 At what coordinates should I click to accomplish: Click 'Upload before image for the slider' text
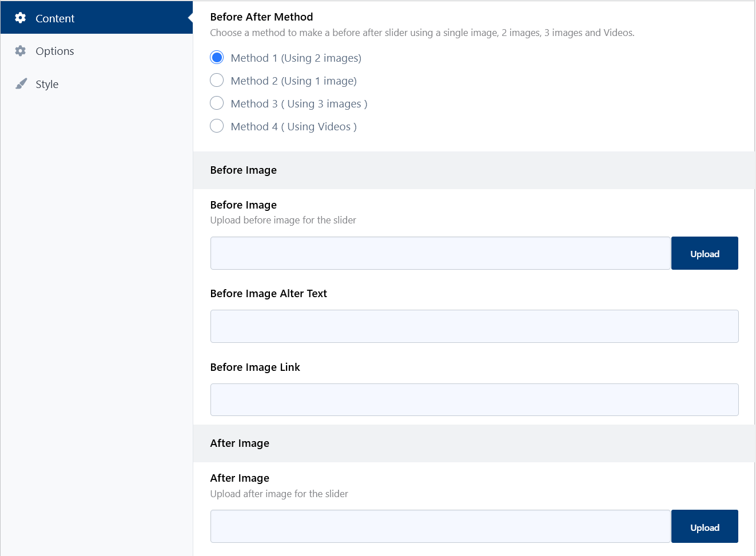(x=283, y=220)
